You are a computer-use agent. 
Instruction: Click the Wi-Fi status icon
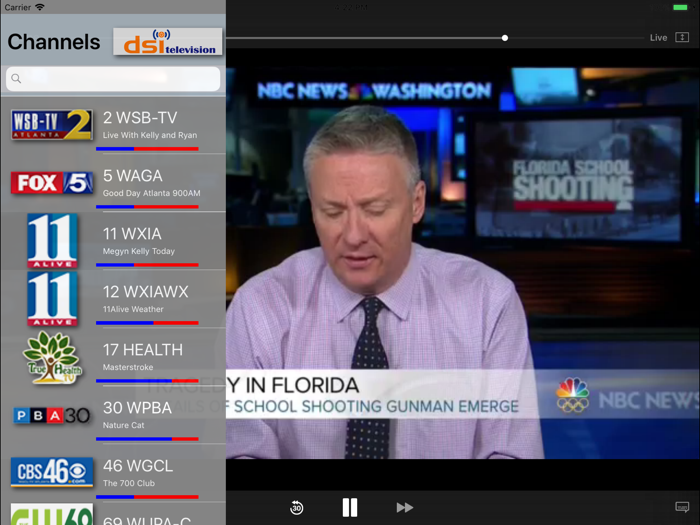40,7
